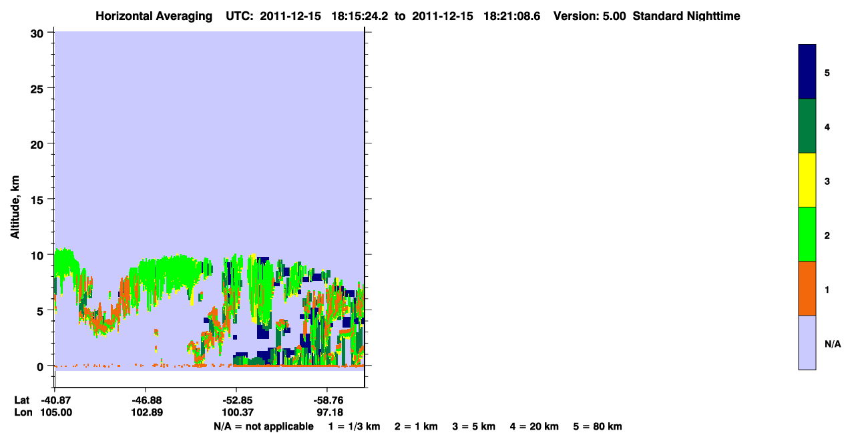Click the '2 = 1 km' legend text
This screenshot has height=445, width=868.
tap(416, 426)
